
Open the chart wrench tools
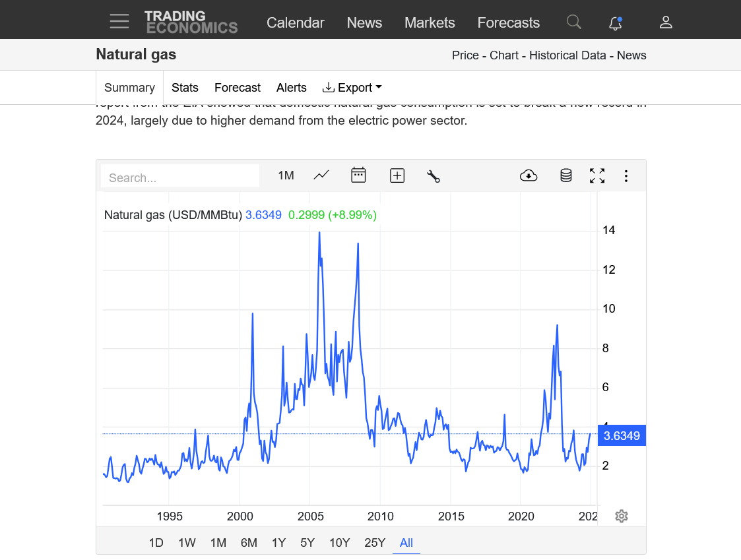click(434, 175)
